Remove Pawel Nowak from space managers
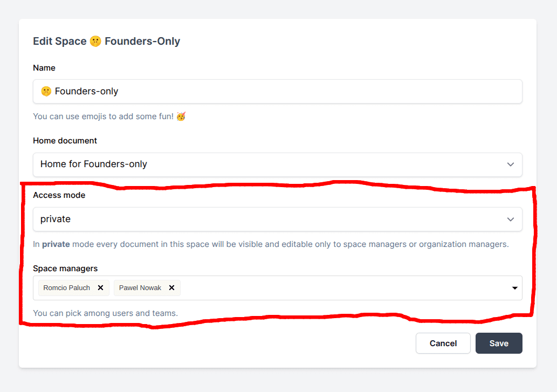 171,288
